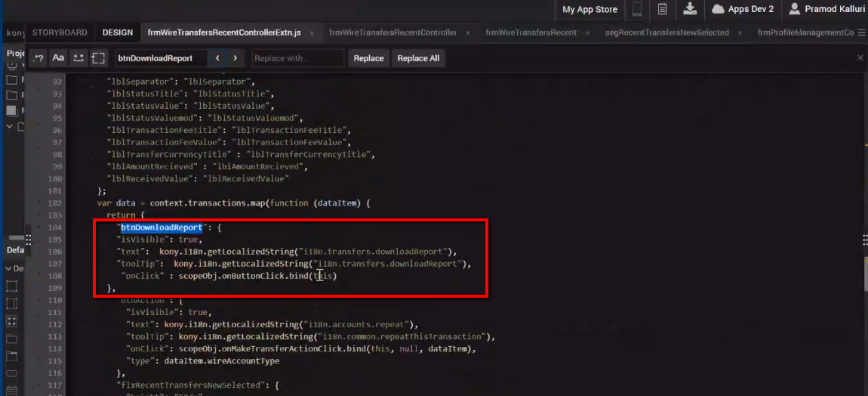Viewport: 868px width, 396px height.
Task: Click the clipboard document icon in header
Action: point(662,9)
